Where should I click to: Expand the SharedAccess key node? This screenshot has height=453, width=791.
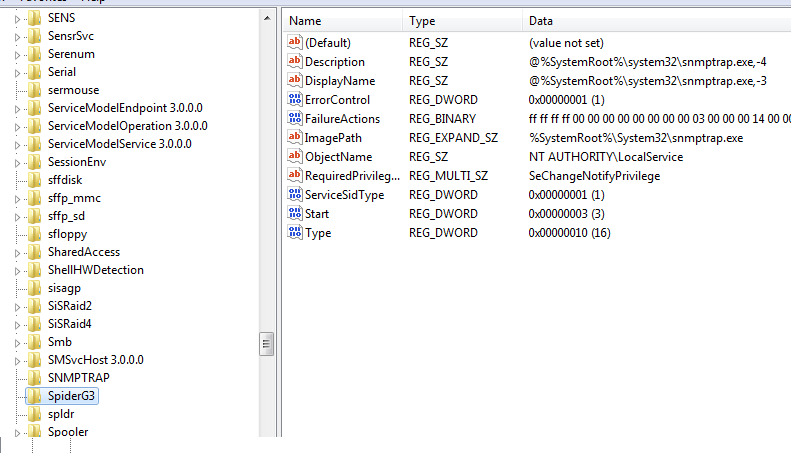click(17, 252)
